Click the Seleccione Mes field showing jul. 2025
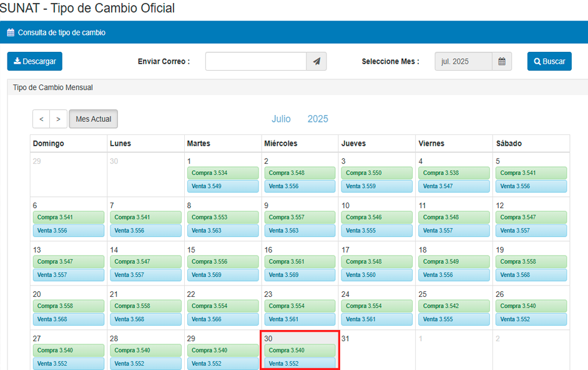Screen dimensions: 588x370 464,61
